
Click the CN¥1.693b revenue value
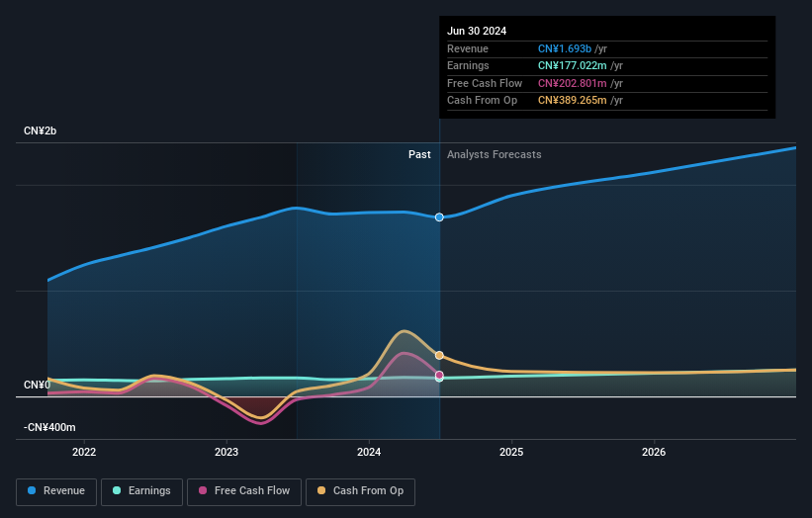565,48
